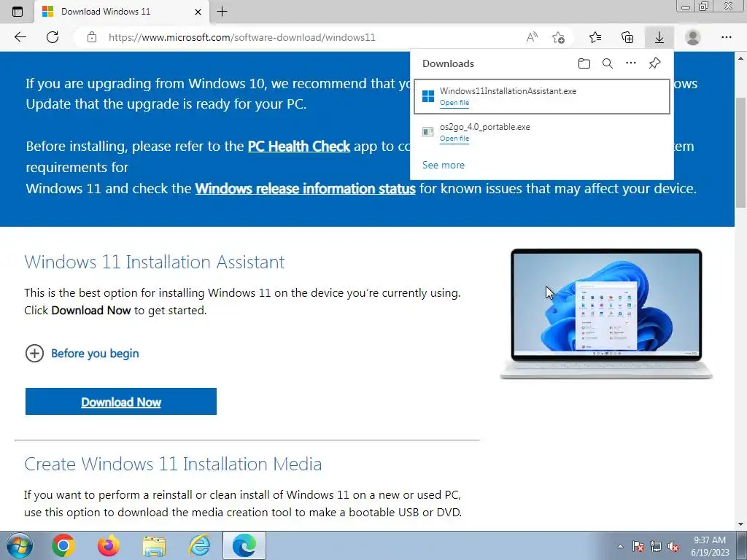Open the taskbar clock showing 9:37 AM
Image resolution: width=747 pixels, height=560 pixels.
click(710, 546)
